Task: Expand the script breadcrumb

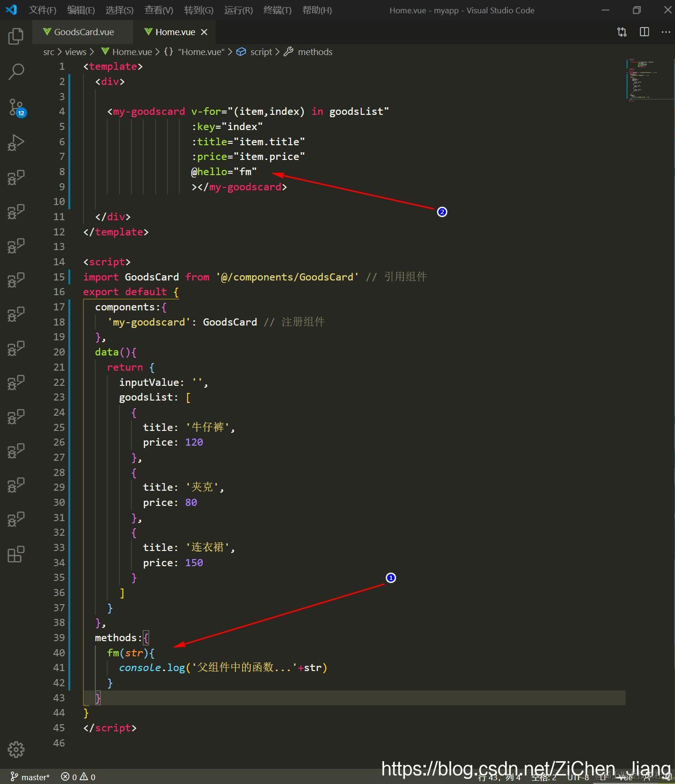Action: coord(255,52)
